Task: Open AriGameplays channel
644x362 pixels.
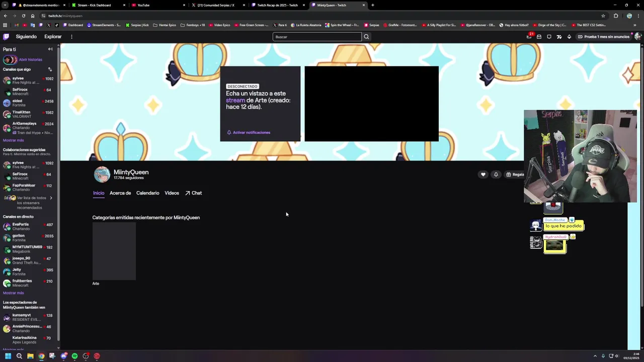Action: [x=28, y=128]
